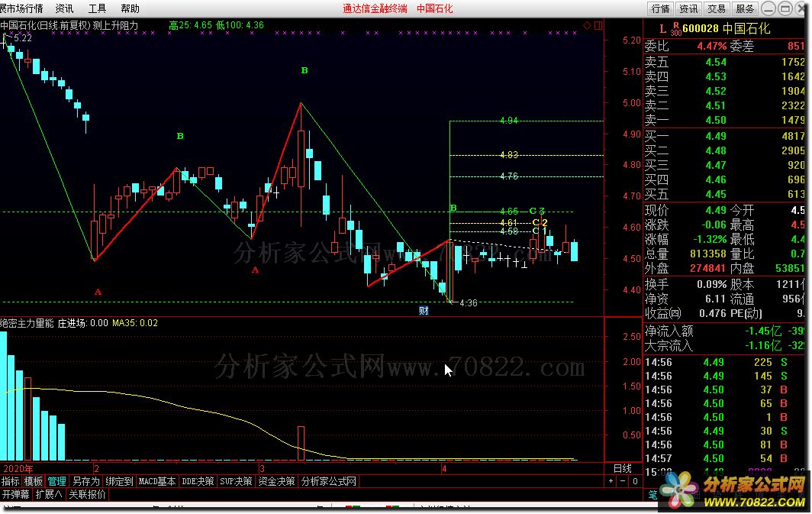Click the stock title 600028 中国石化

point(727,28)
